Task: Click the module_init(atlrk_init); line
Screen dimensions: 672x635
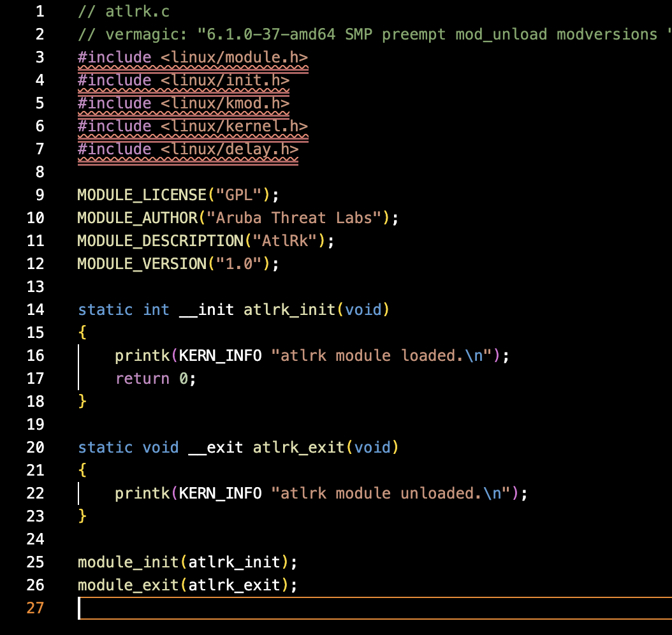Action: click(x=187, y=562)
